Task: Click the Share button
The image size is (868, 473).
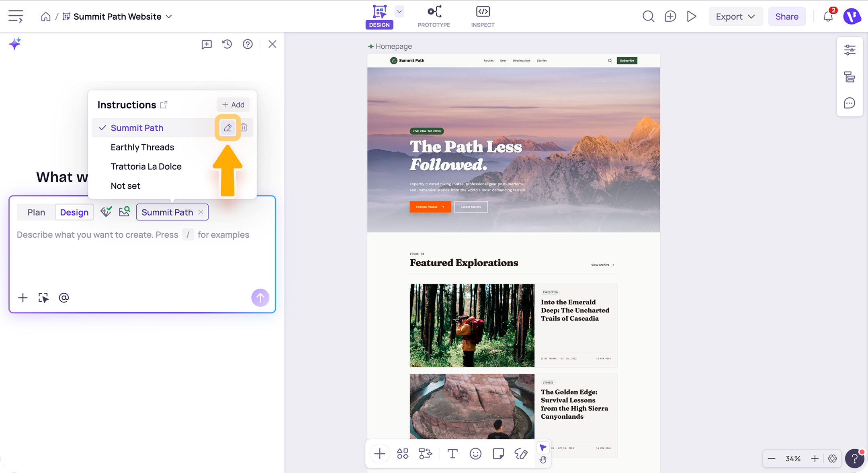Action: 786,16
